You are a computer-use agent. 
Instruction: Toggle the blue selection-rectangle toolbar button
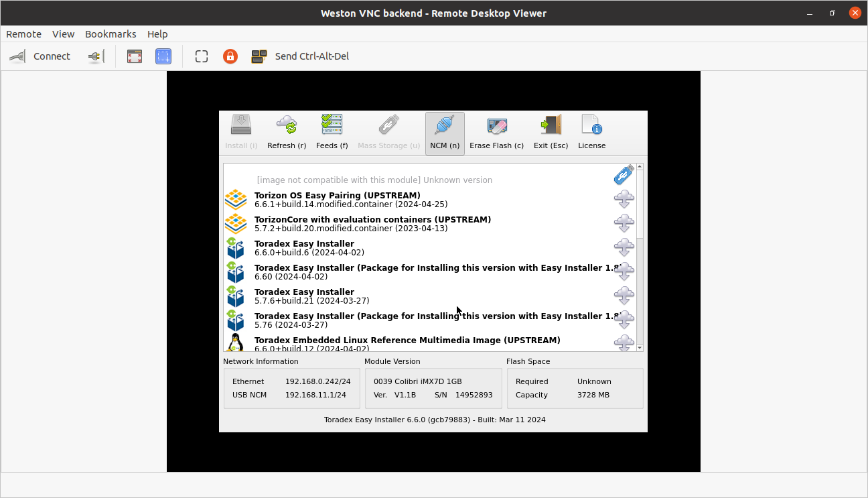click(163, 56)
